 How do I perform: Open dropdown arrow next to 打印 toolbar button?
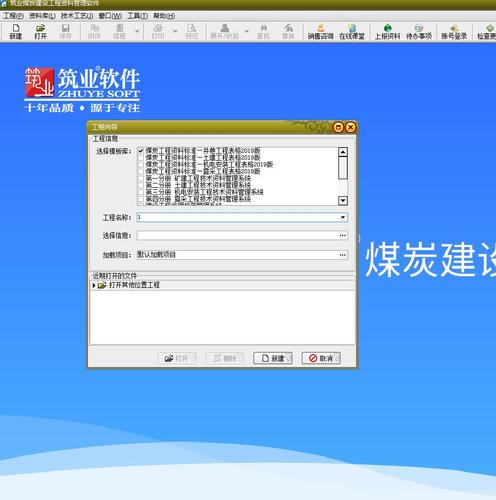(175, 31)
